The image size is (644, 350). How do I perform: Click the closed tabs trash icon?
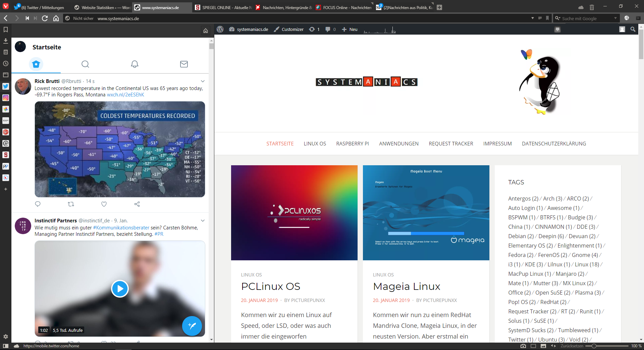[x=592, y=7]
